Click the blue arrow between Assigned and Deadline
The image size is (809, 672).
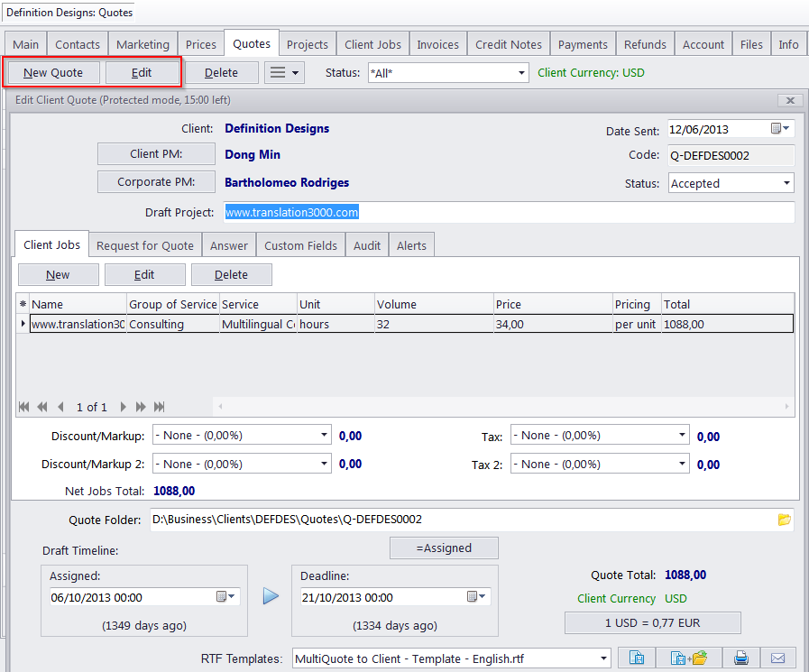[271, 596]
